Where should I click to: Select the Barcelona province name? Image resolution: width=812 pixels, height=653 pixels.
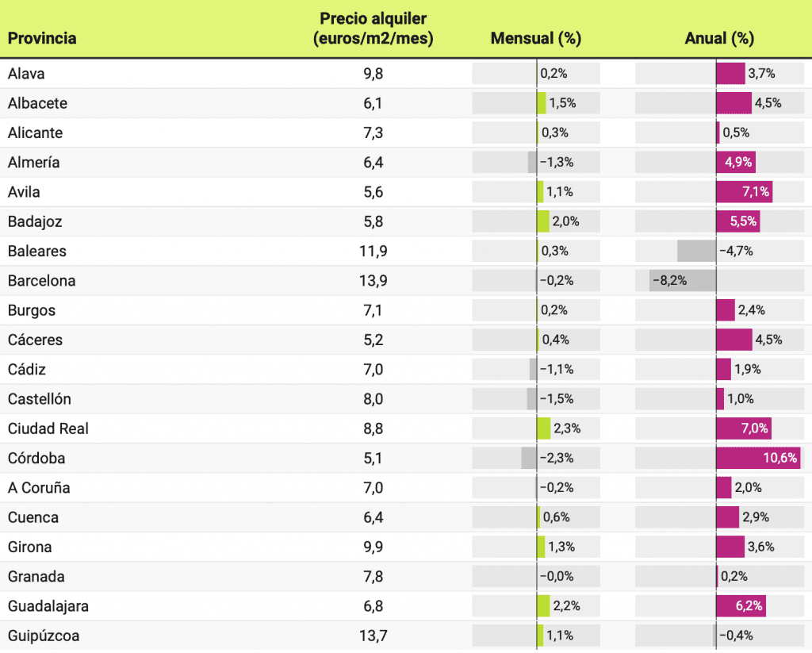(x=42, y=281)
